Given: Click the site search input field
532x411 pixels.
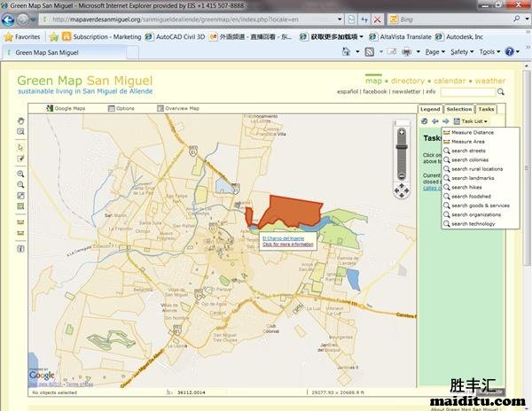Looking at the screenshot, I should 466,91.
